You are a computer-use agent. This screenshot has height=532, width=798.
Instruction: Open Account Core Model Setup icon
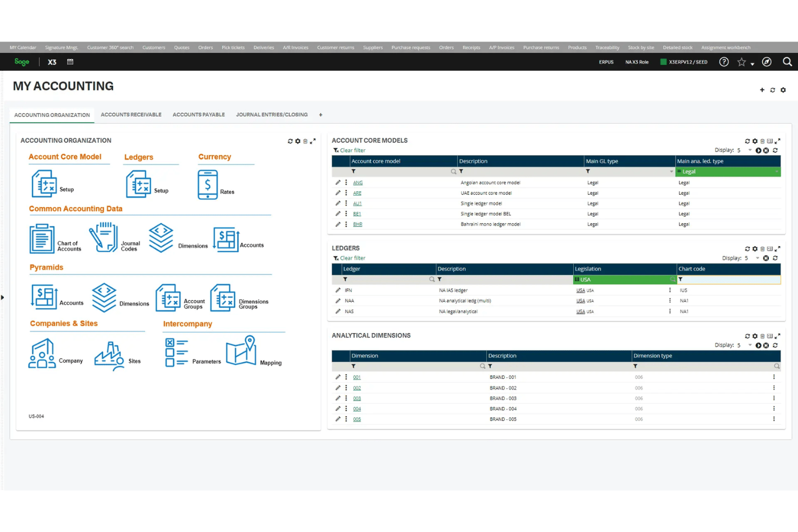point(44,184)
